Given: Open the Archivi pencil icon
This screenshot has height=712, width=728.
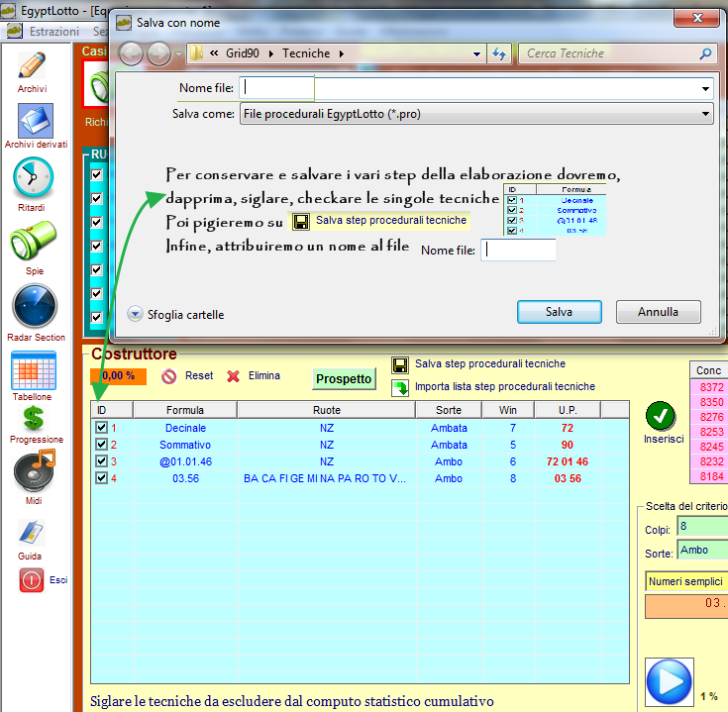Looking at the screenshot, I should pyautogui.click(x=32, y=65).
